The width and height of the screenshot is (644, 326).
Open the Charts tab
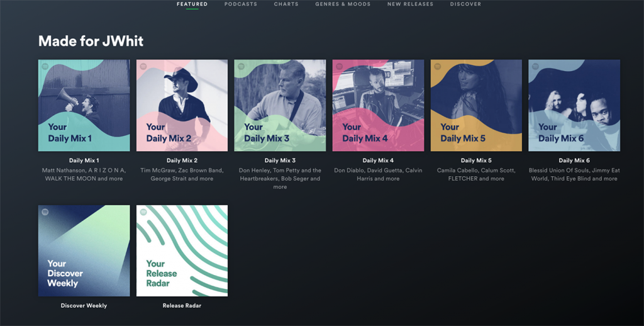(x=286, y=4)
